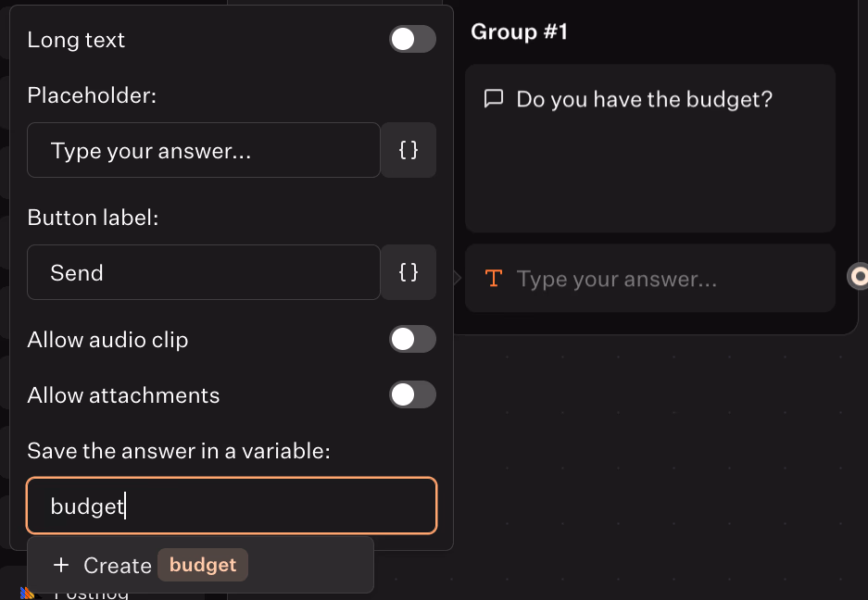Click the orange T text input icon
Viewport: 868px width, 600px height.
(494, 279)
